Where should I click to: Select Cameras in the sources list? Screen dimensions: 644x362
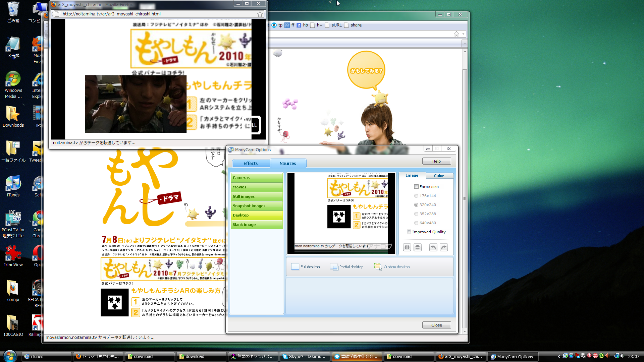click(257, 178)
